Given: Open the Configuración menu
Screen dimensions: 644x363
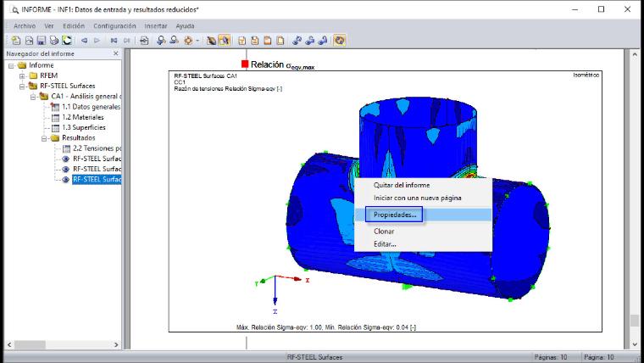Looking at the screenshot, I should [114, 26].
